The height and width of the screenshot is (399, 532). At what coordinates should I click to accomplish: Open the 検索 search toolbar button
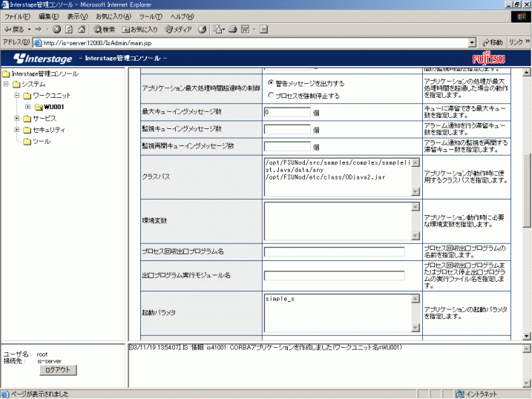click(x=105, y=30)
